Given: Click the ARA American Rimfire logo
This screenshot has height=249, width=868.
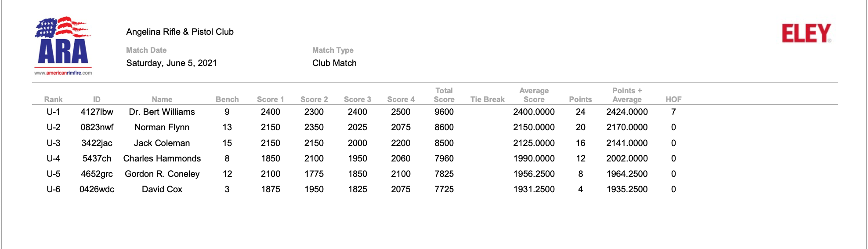Looking at the screenshot, I should pyautogui.click(x=63, y=46).
